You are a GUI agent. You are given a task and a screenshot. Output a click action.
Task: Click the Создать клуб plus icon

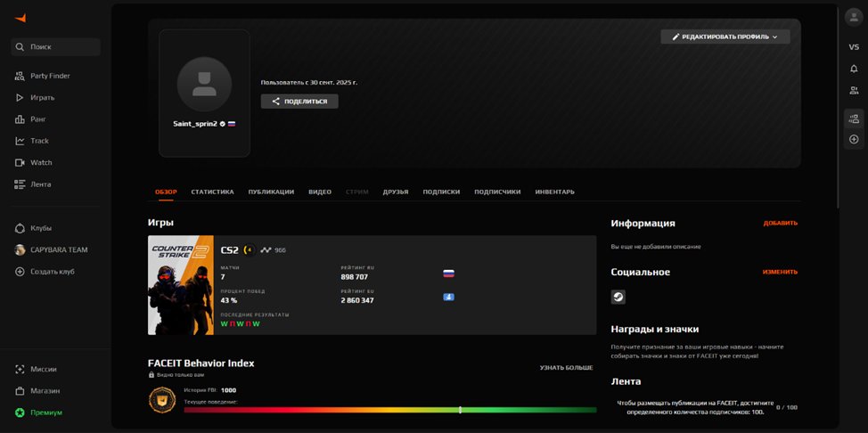coord(20,272)
